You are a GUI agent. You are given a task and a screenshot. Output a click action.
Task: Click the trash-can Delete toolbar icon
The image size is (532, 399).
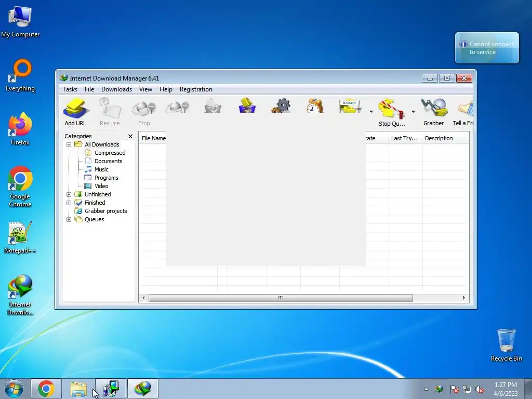click(x=212, y=106)
